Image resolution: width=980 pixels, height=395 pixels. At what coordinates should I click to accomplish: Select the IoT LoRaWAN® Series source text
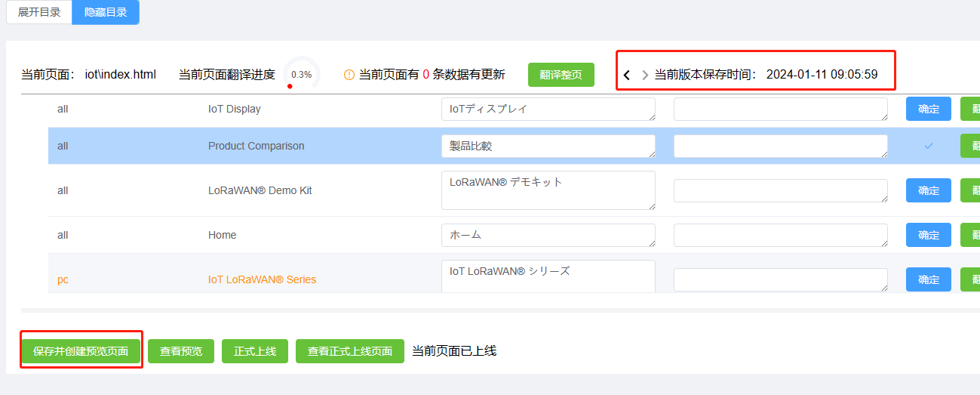(262, 279)
